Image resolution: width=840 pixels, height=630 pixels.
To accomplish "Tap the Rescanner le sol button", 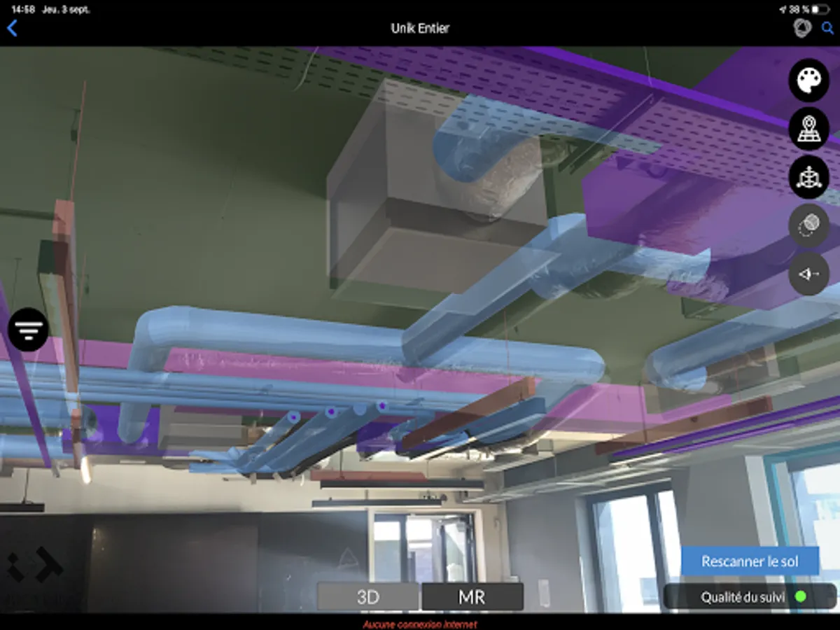I will coord(750,561).
